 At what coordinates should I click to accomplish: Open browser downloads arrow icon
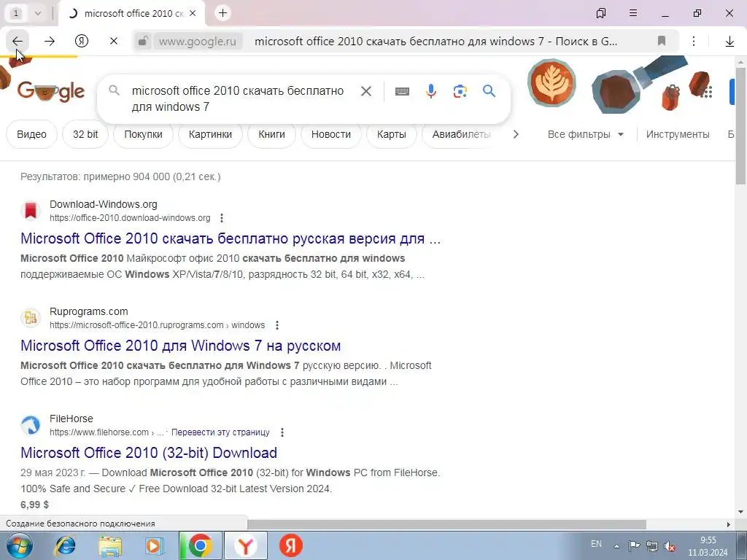[x=729, y=42]
